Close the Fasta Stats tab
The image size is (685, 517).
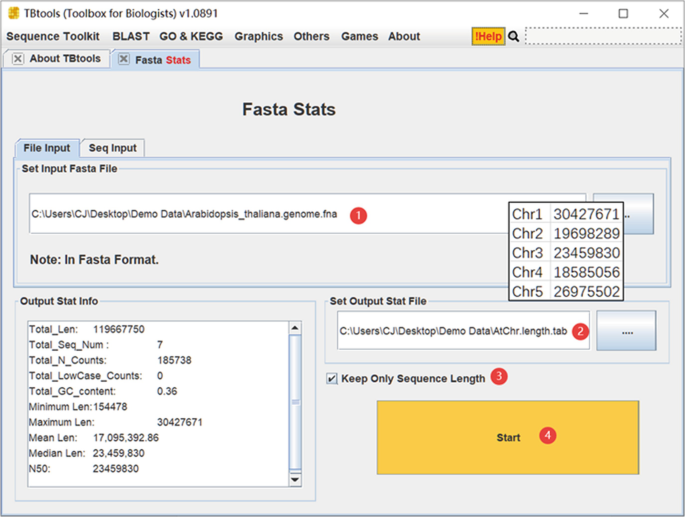click(124, 59)
